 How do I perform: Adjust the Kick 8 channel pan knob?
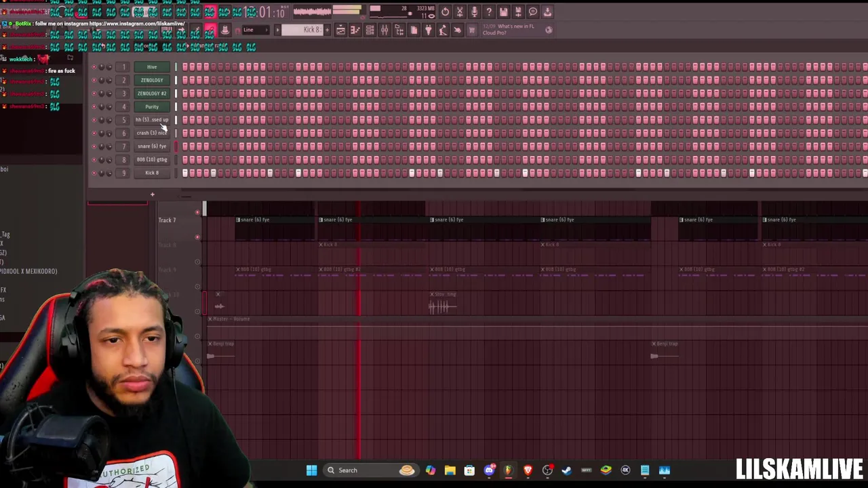click(x=102, y=173)
